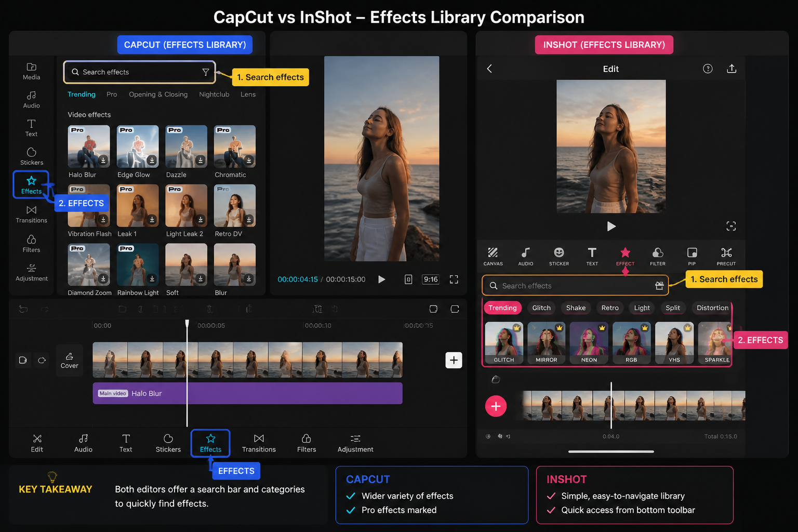The height and width of the screenshot is (532, 798).
Task: Open Stickers in CapCut sidebar
Action: pos(31,156)
